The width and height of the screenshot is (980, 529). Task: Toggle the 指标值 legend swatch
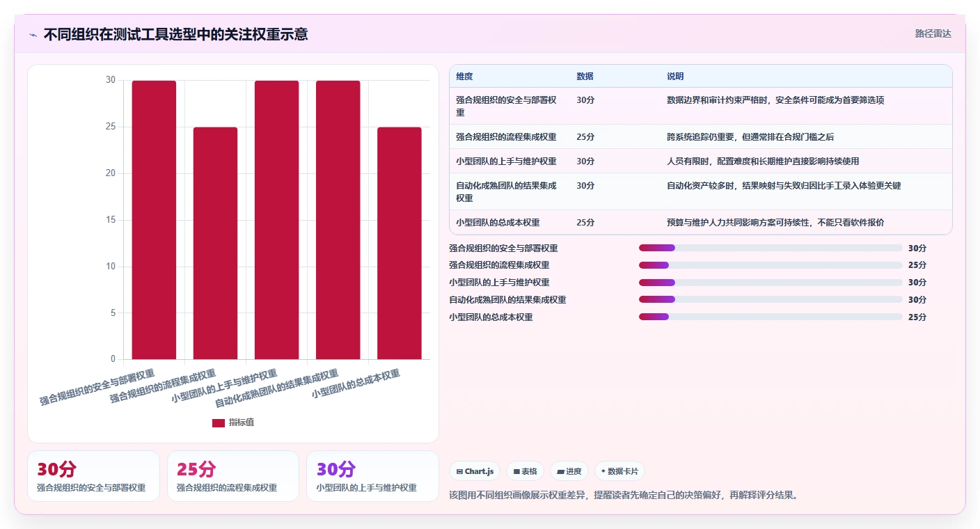pyautogui.click(x=219, y=423)
